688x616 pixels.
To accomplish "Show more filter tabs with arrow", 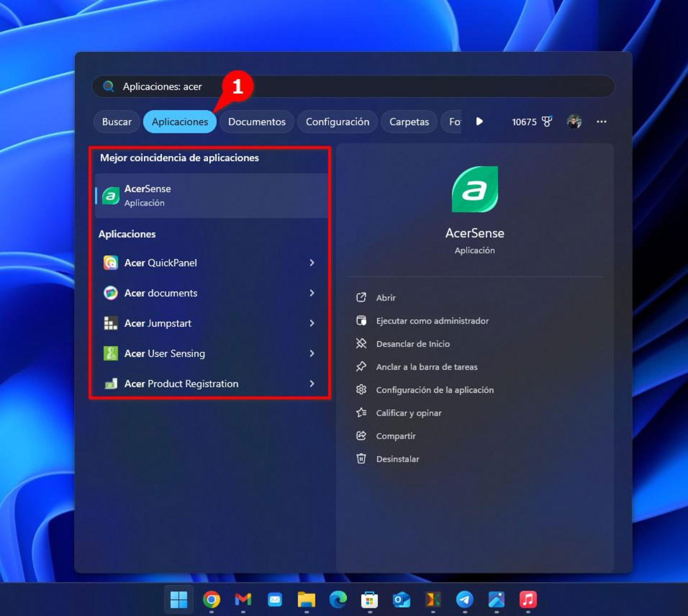I will pyautogui.click(x=479, y=121).
